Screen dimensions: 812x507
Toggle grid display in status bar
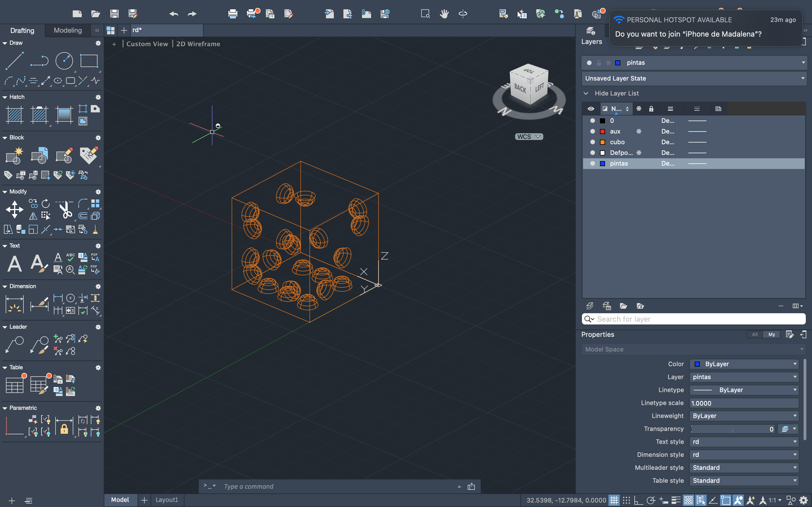click(x=614, y=500)
